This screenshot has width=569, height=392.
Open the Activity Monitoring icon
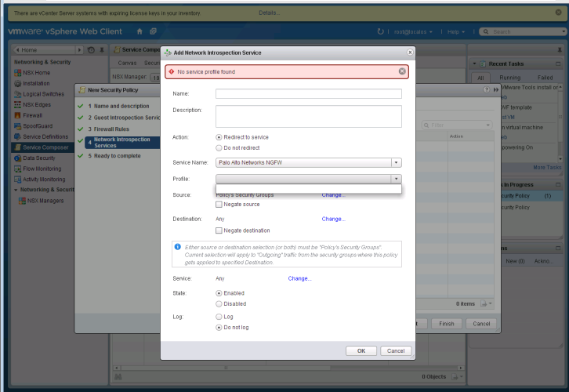click(x=17, y=180)
